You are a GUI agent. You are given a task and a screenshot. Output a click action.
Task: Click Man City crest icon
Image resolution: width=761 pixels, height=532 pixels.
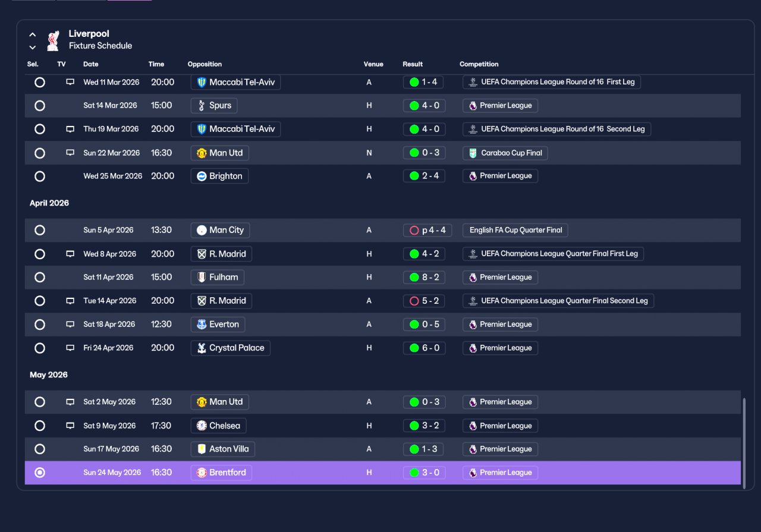202,230
